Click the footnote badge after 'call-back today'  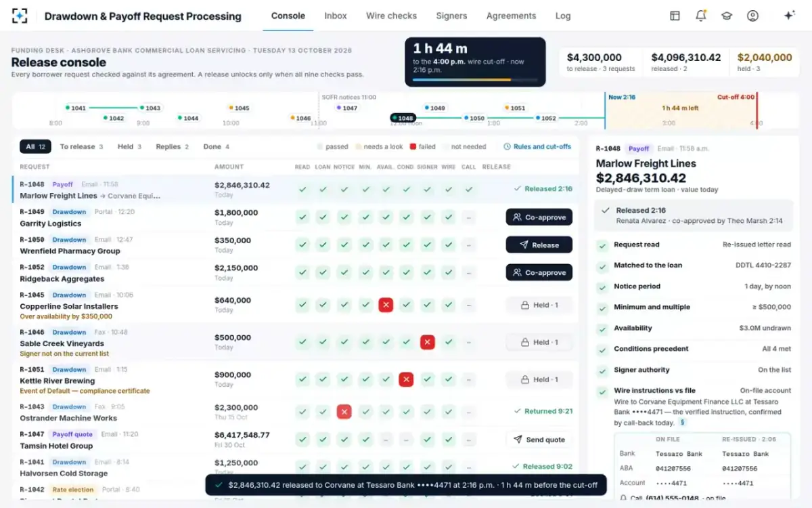683,423
